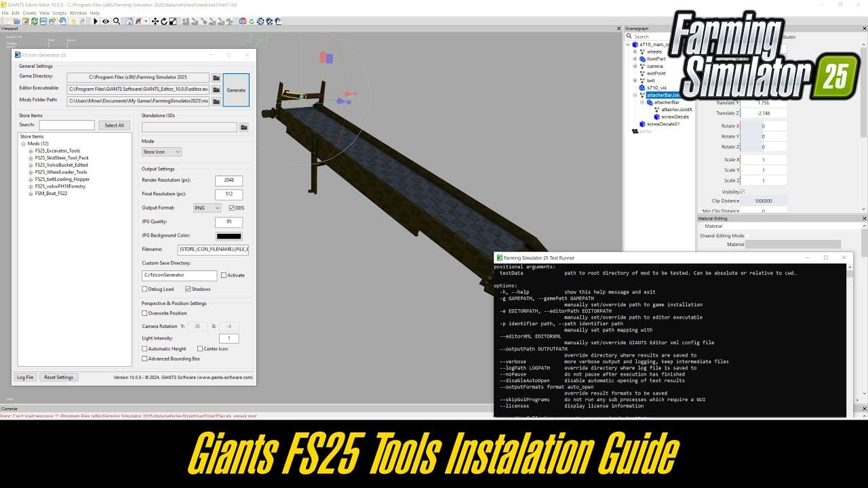Expand the FSM_Boat_FS22 mod entry
Image resolution: width=868 pixels, height=488 pixels.
tap(31, 194)
